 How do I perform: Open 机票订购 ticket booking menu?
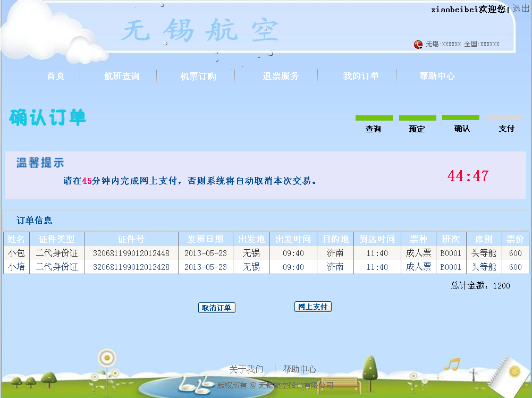[x=198, y=77]
